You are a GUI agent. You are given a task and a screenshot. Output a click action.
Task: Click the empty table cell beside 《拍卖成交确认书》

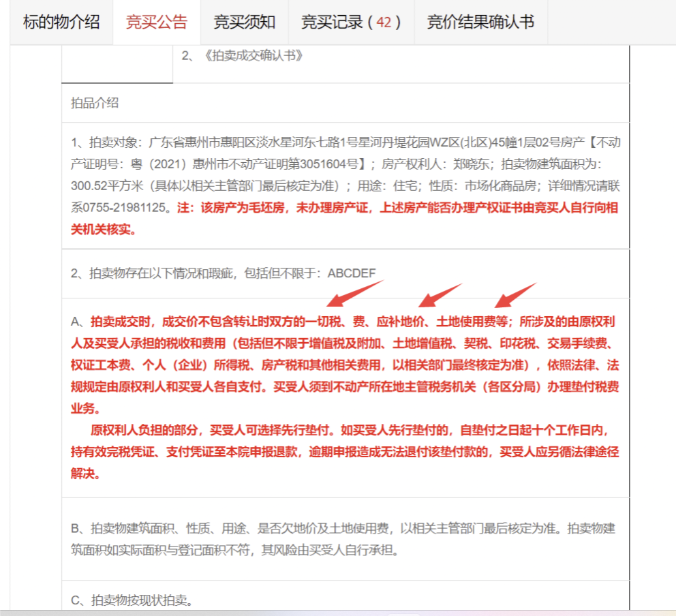point(117,63)
